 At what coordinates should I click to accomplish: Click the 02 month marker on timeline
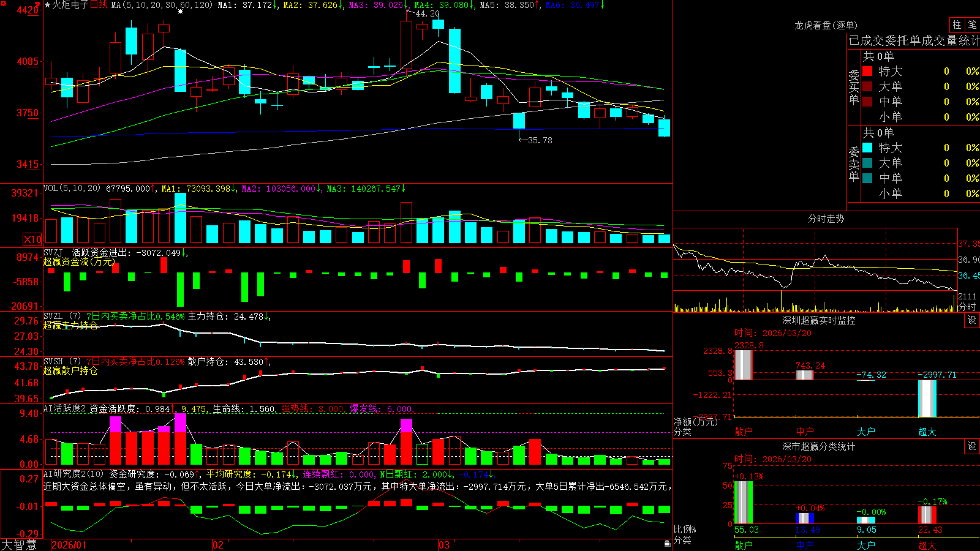coord(217,545)
